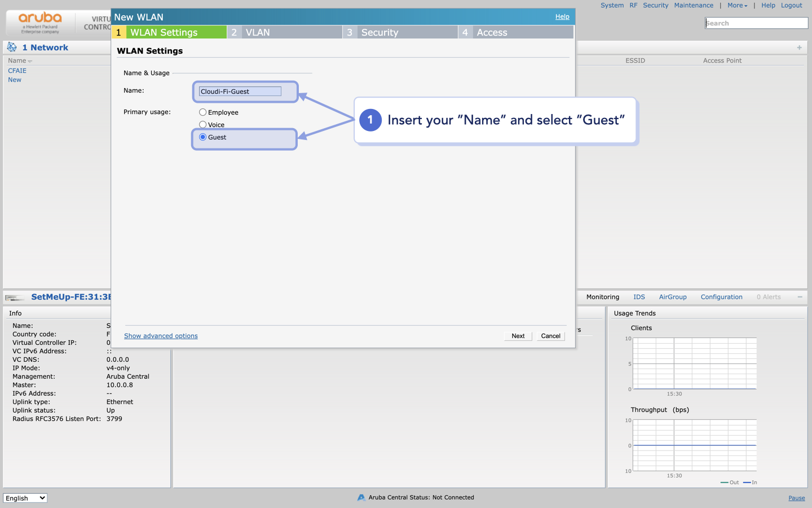812x508 pixels.
Task: Open the English language selector
Action: click(x=25, y=498)
